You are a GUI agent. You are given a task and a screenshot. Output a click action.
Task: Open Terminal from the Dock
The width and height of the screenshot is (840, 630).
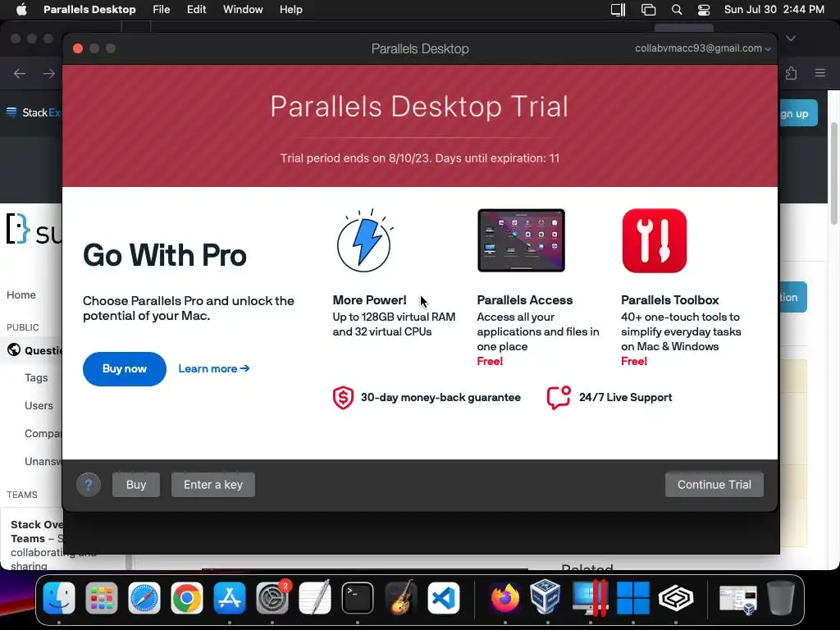pyautogui.click(x=358, y=598)
